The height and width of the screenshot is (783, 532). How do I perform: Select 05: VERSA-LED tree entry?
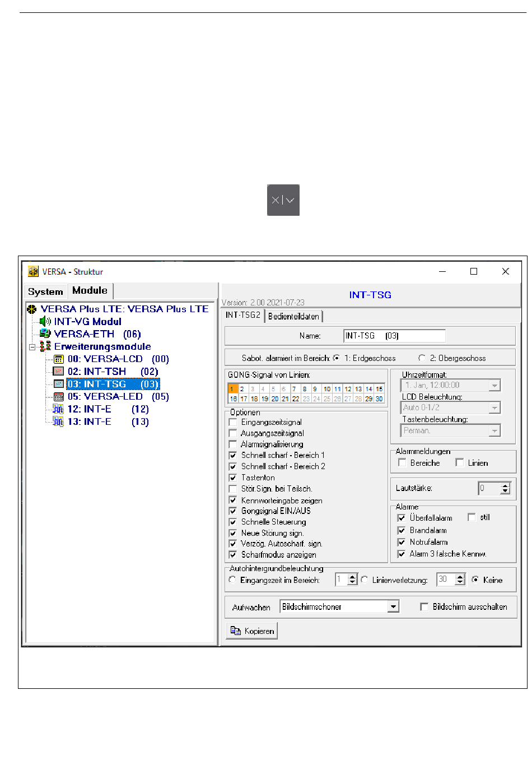118,397
